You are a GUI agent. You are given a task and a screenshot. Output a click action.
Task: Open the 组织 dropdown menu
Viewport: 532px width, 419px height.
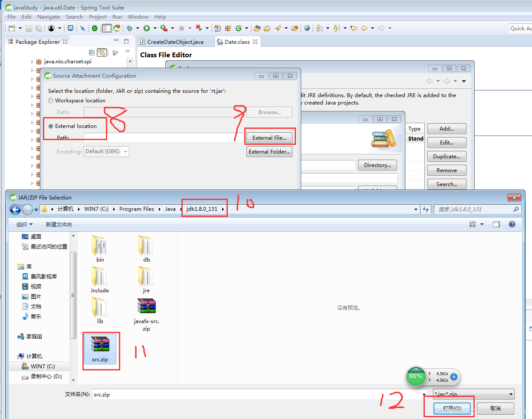tap(24, 224)
